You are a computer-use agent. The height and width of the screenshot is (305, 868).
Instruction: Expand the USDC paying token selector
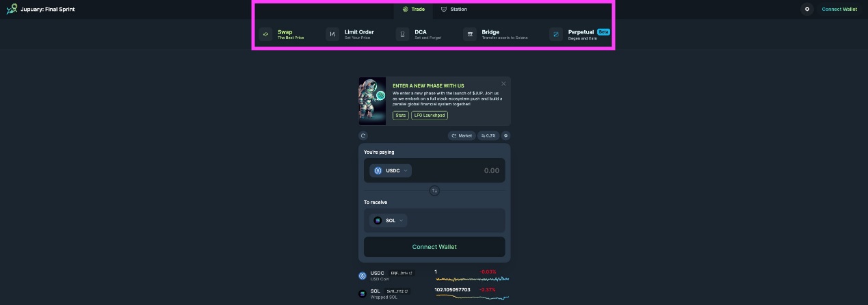point(391,170)
